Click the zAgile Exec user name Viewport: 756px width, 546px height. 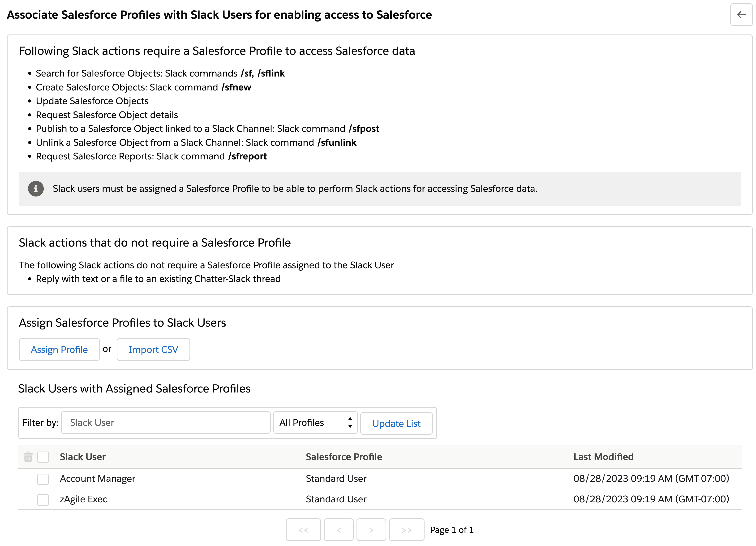pyautogui.click(x=83, y=499)
